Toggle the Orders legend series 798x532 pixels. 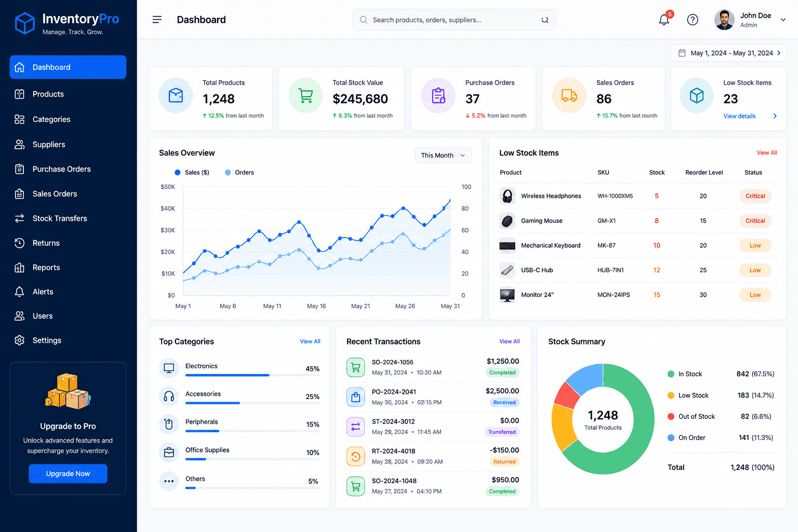(239, 172)
